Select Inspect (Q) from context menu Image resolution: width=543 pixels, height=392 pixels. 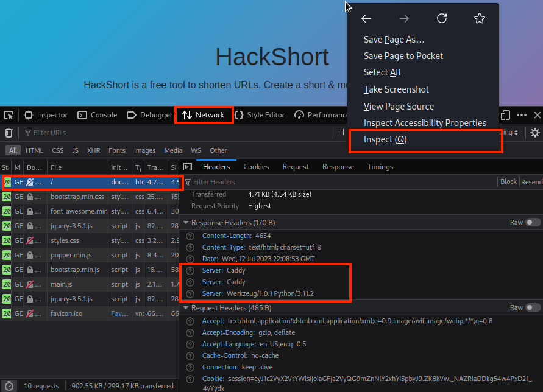coord(385,140)
